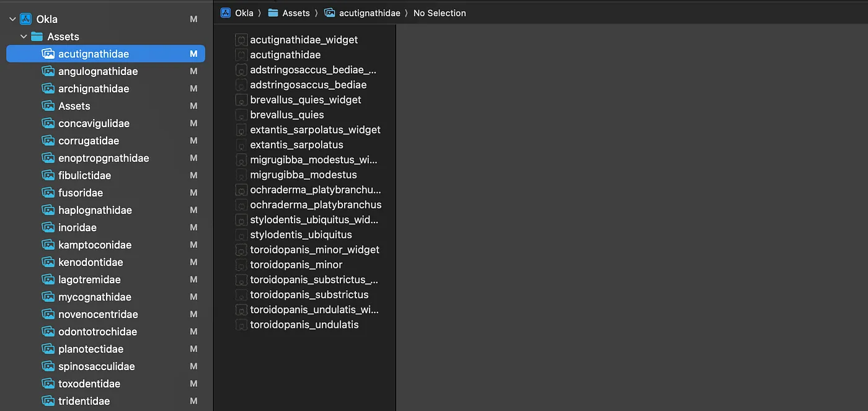Click the acutignathidae catalog icon in breadcrumb

[330, 13]
